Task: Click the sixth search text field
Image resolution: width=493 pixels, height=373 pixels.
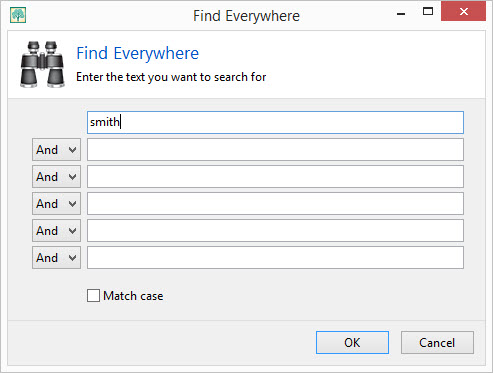Action: coord(275,258)
